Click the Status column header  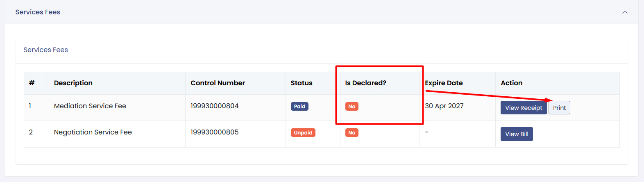[302, 83]
